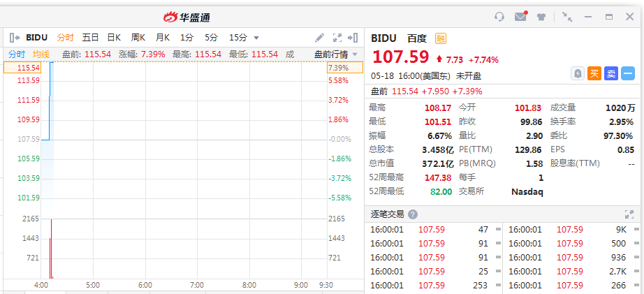Collapse the left side panel
644x294 pixels.
tap(15, 38)
